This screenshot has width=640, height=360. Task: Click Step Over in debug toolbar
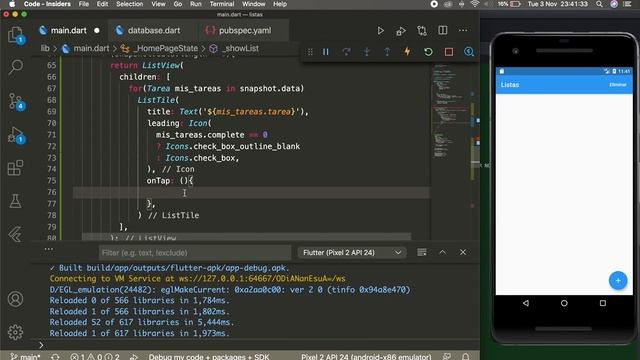[346, 52]
